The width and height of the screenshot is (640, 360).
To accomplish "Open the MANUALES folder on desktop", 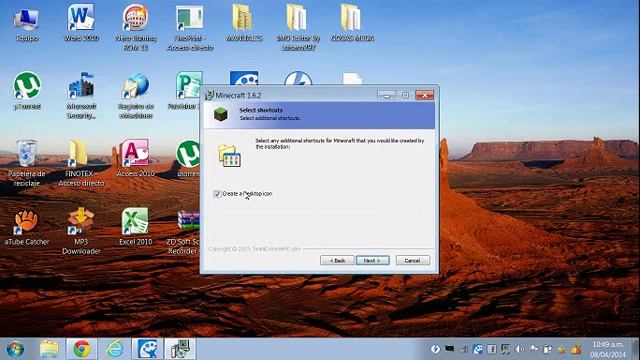I will 244,23.
